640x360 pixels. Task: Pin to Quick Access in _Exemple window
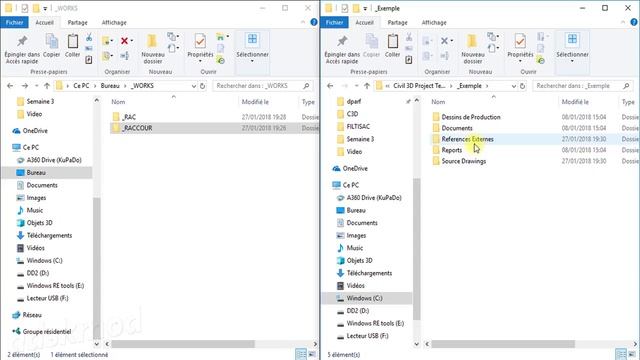[x=342, y=49]
